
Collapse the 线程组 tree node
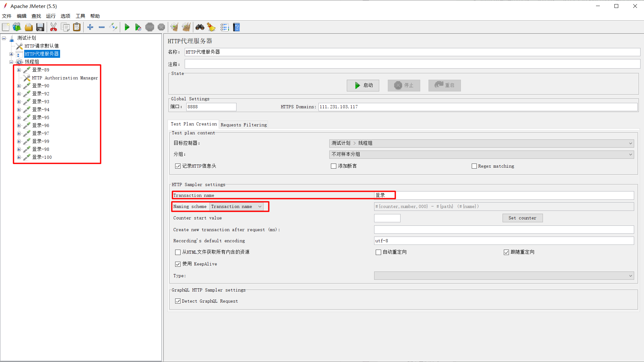pos(11,62)
